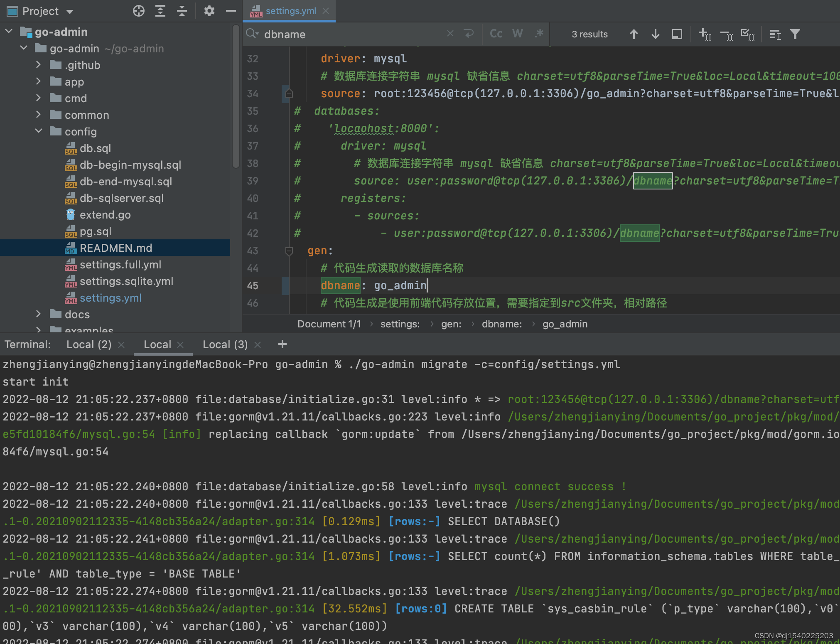Expand the docs folder

(38, 314)
